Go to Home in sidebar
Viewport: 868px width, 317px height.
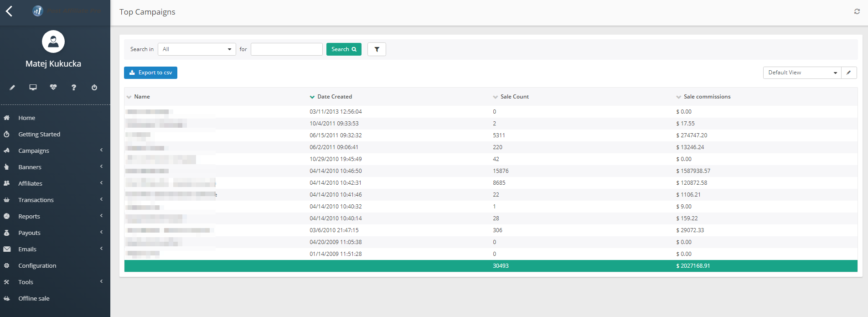click(x=26, y=118)
